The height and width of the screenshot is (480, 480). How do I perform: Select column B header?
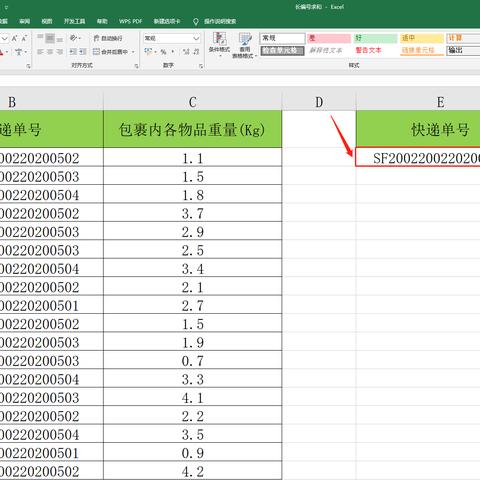coord(52,102)
